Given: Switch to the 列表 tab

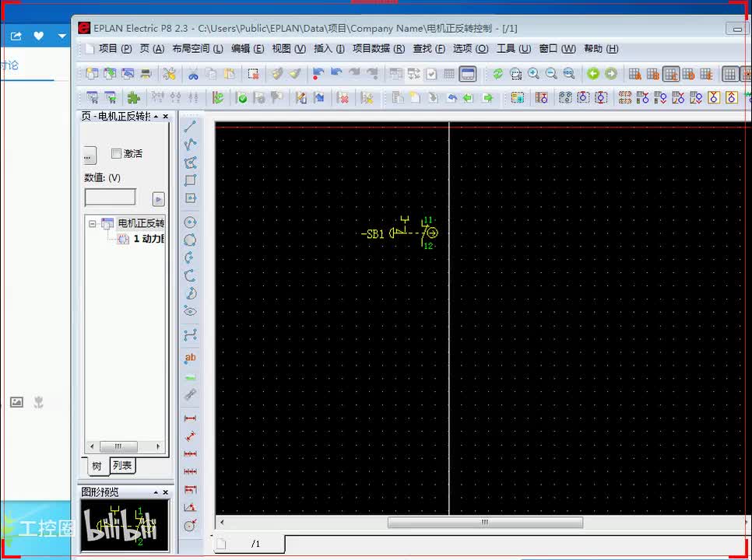Looking at the screenshot, I should pyautogui.click(x=122, y=465).
